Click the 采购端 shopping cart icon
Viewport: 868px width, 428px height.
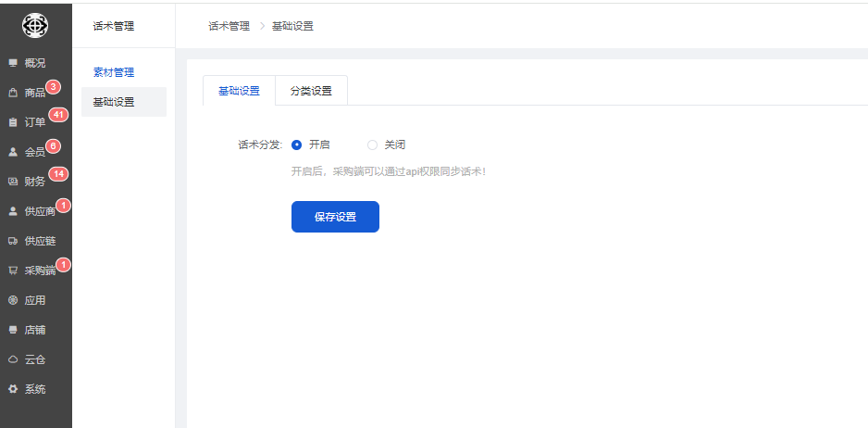click(13, 271)
